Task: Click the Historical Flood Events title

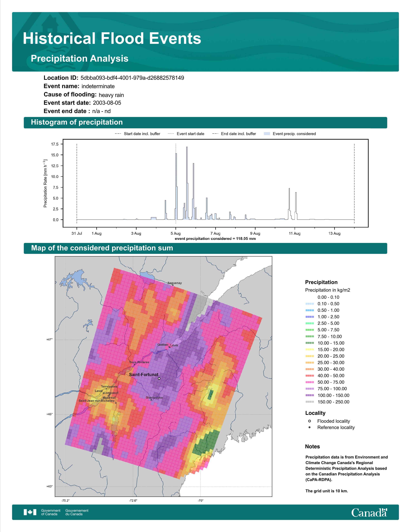Action: [112, 39]
